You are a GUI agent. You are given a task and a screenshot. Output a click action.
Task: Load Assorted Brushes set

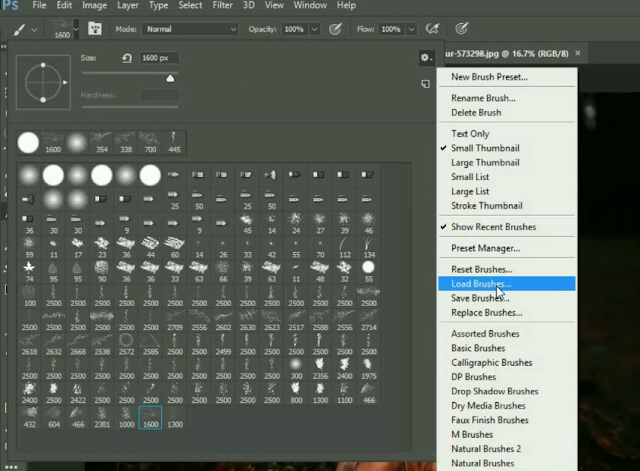pos(485,334)
